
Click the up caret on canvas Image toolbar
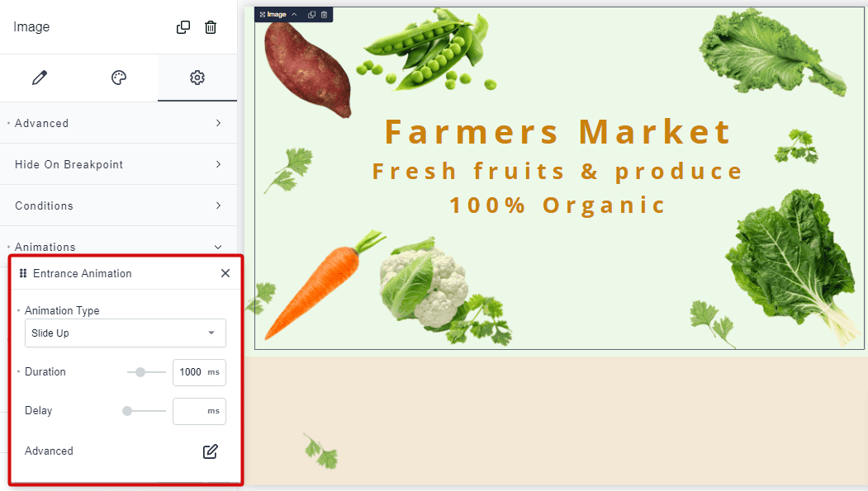coord(294,14)
